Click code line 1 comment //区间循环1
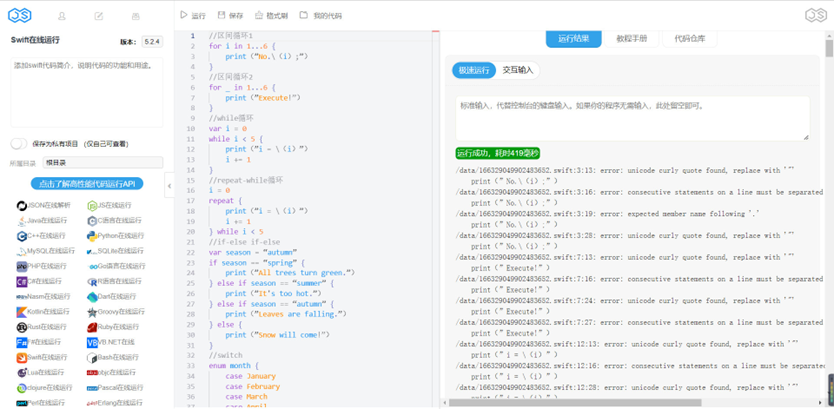Screen dimensions: 834x409 (231, 36)
